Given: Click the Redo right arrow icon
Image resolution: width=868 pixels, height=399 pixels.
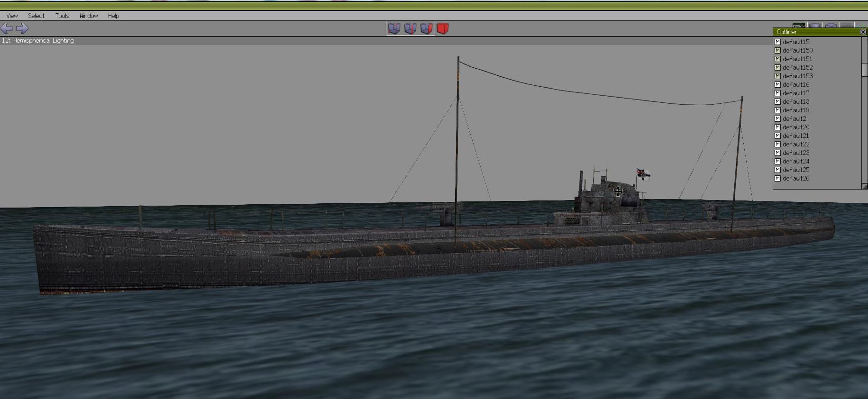Looking at the screenshot, I should 22,28.
